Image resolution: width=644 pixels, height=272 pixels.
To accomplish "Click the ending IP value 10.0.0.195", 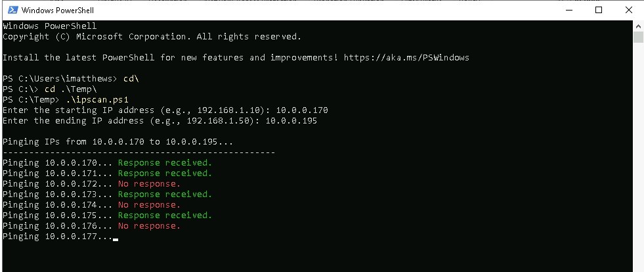I will [x=291, y=121].
